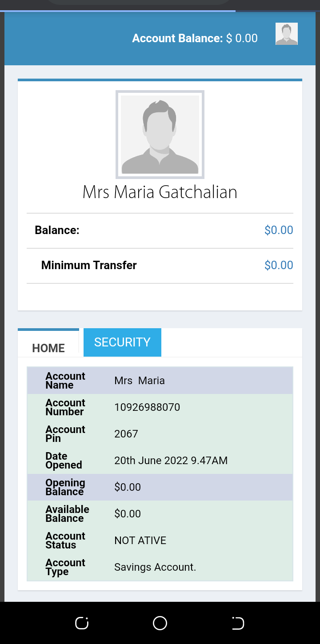The image size is (320, 644).
Task: Tap the Account Balance header text
Action: point(195,38)
